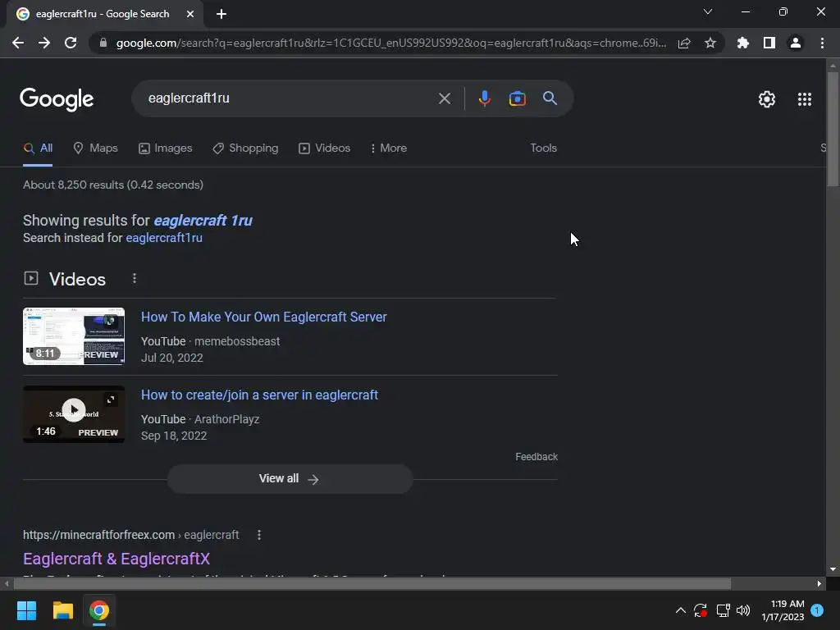Open 'How To Make Your Own Eaglercraft Server'
Screen dimensions: 840x630
263,317
